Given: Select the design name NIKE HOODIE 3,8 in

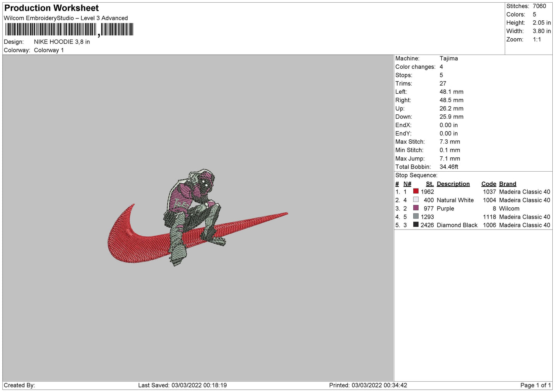Looking at the screenshot, I should click(62, 42).
